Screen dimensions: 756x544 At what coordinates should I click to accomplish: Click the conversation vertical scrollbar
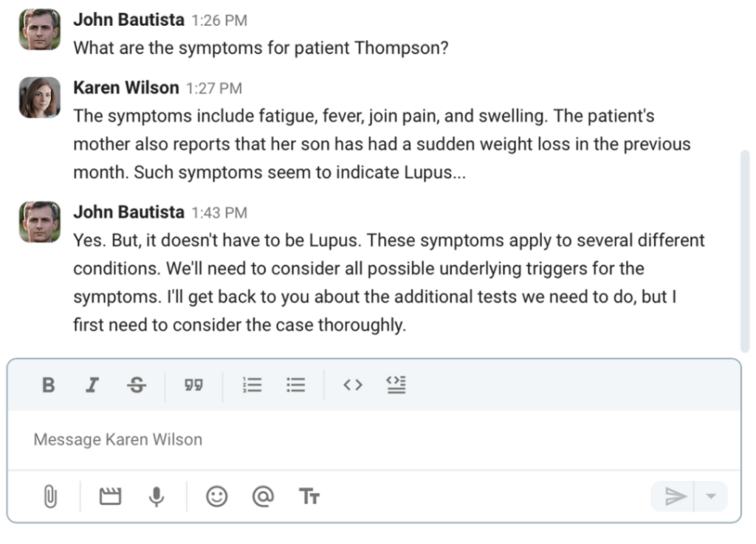pyautogui.click(x=744, y=251)
